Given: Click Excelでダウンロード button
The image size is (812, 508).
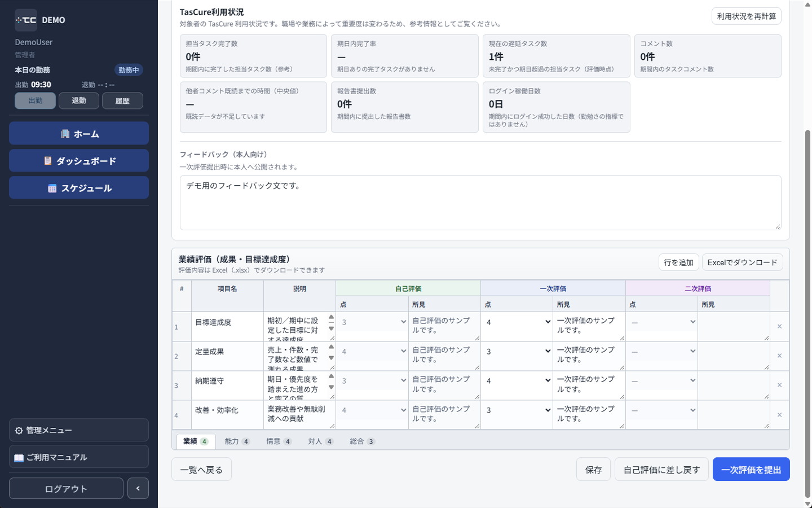Looking at the screenshot, I should coord(742,262).
